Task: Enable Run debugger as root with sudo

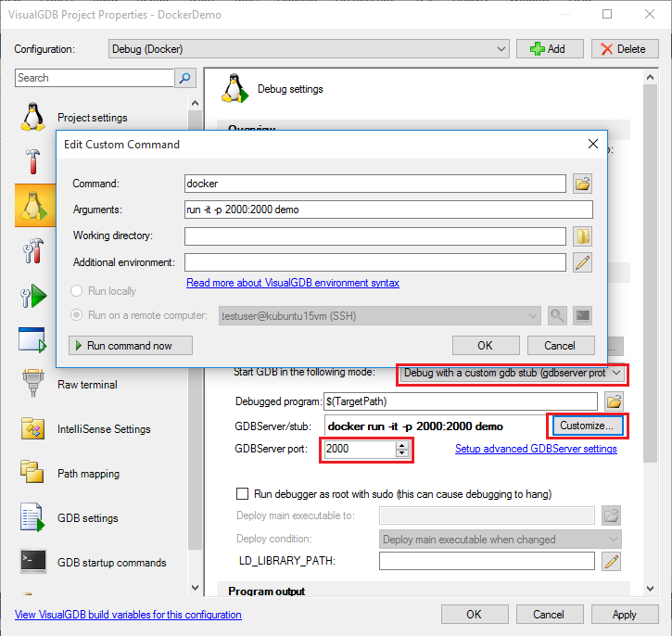Action: [x=242, y=494]
